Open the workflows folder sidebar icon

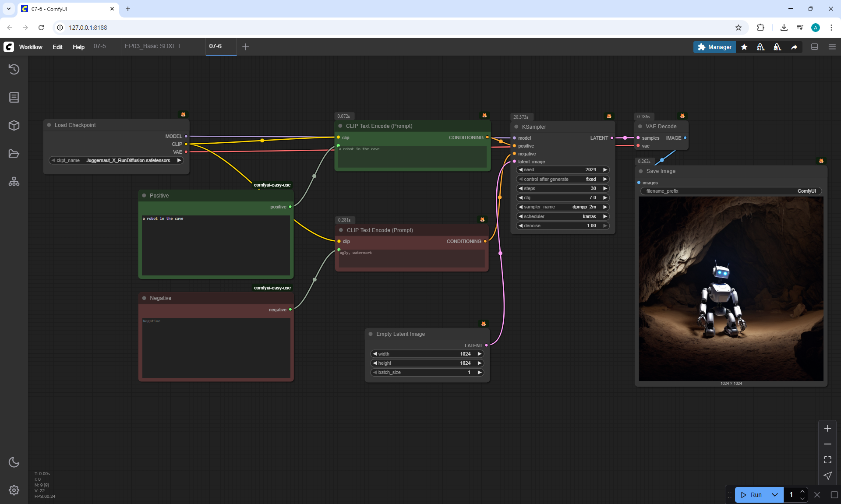click(14, 154)
